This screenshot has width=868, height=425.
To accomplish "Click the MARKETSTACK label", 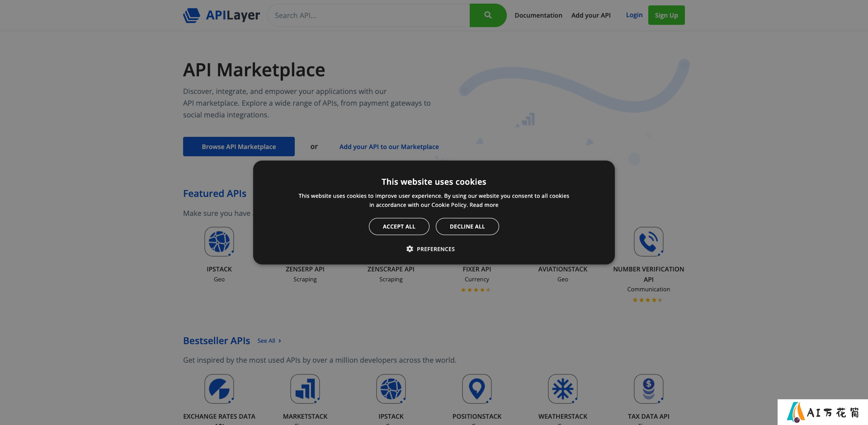I will 305,416.
